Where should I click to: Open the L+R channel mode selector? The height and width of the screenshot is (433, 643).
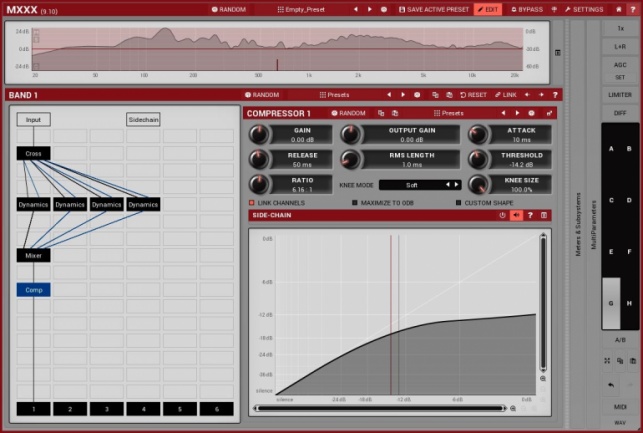pyautogui.click(x=620, y=46)
